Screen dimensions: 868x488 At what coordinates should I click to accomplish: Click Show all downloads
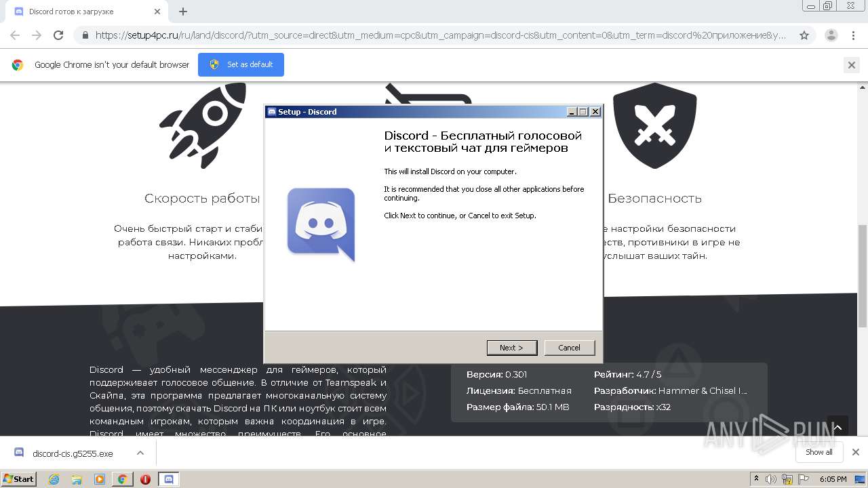(x=819, y=452)
